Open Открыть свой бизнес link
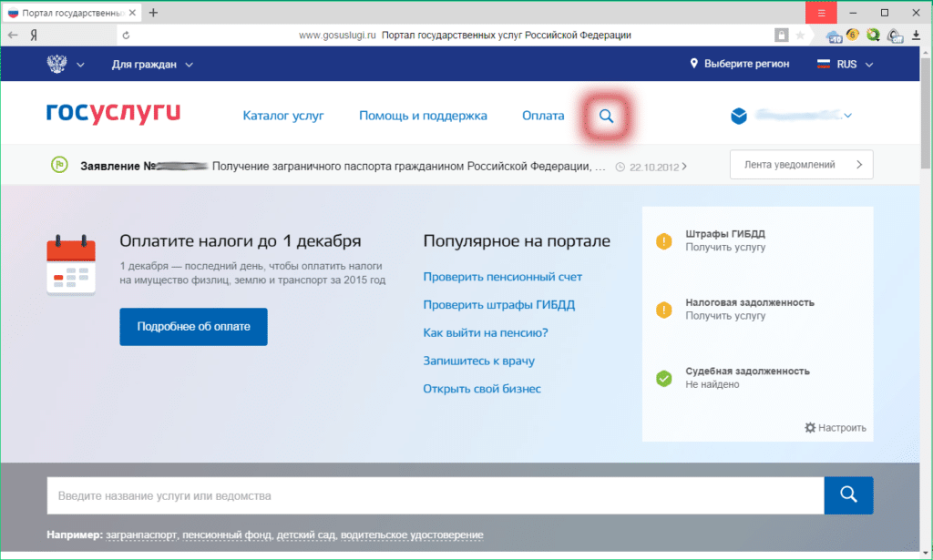Viewport: 933px width, 560px height. 482,388
